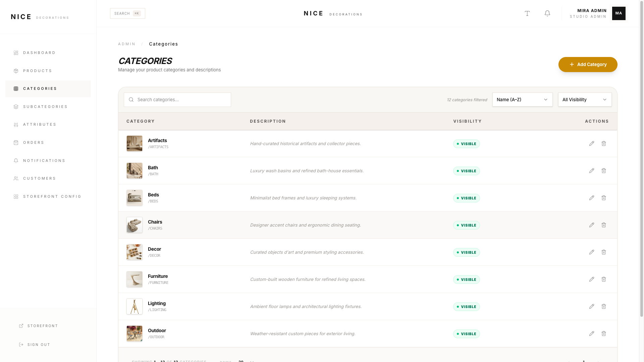Open Attributes in sidebar
The image size is (644, 362).
[x=48, y=124]
